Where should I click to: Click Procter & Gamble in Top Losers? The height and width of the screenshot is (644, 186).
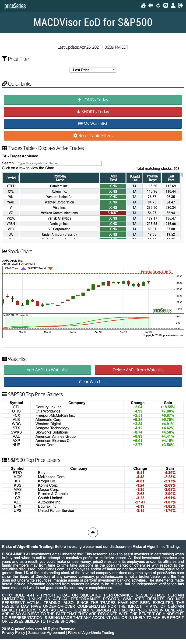click(53, 494)
